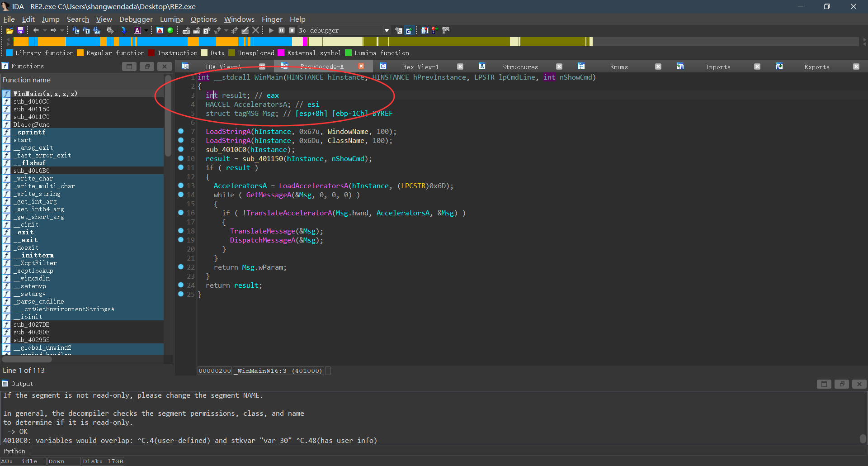Click the red warning triangle icon
The image size is (868, 466).
point(160,30)
